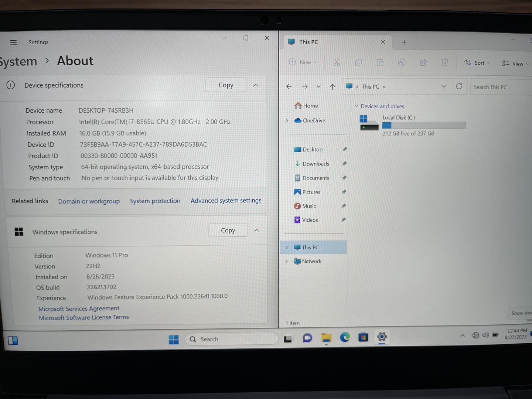The height and width of the screenshot is (399, 532).
Task: Go back in File Explorer
Action: 289,86
